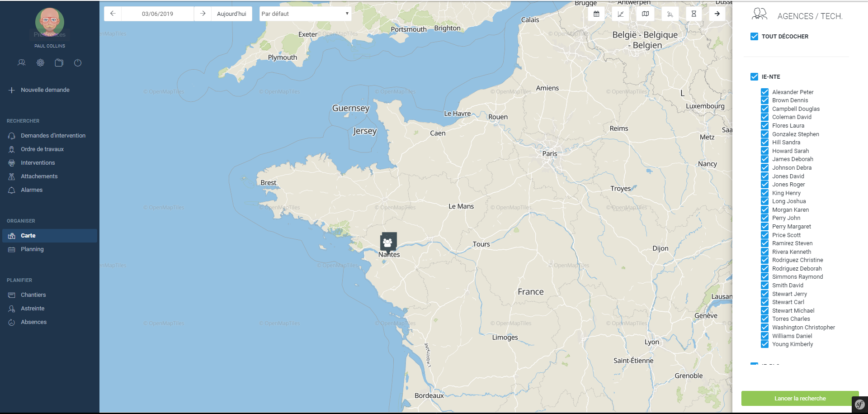868x414 pixels.
Task: Go to previous day with left arrow
Action: (113, 14)
